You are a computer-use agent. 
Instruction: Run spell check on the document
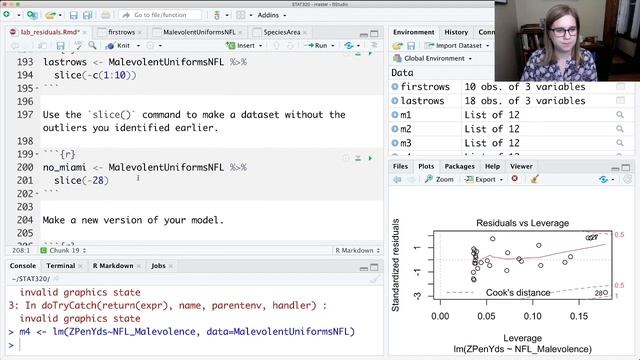point(78,45)
